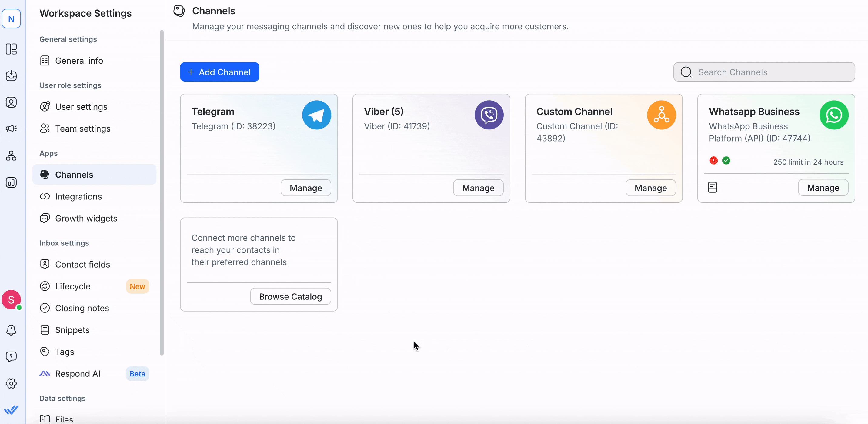Click Browse Catalog to connect more channels
The width and height of the screenshot is (868, 424).
(290, 296)
